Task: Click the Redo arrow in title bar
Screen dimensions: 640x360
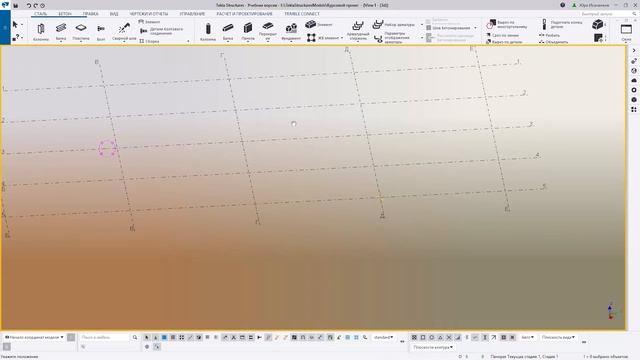Action: pyautogui.click(x=36, y=6)
